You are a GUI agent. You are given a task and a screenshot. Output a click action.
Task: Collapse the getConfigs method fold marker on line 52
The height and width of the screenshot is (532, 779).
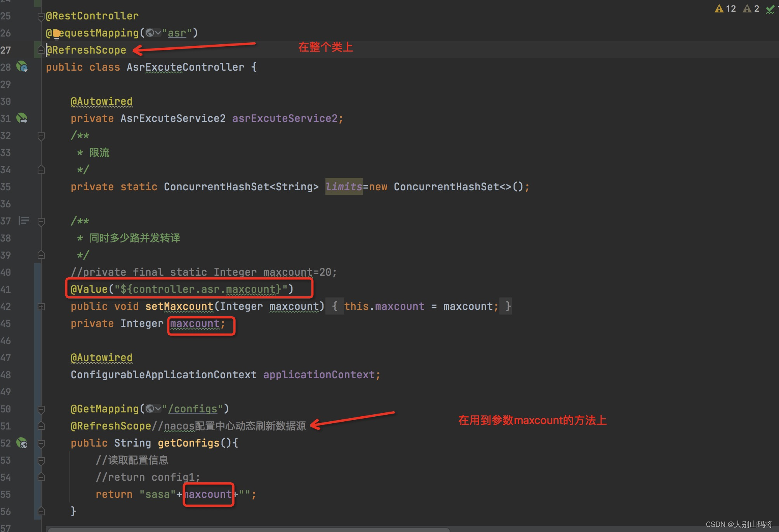[x=41, y=443]
